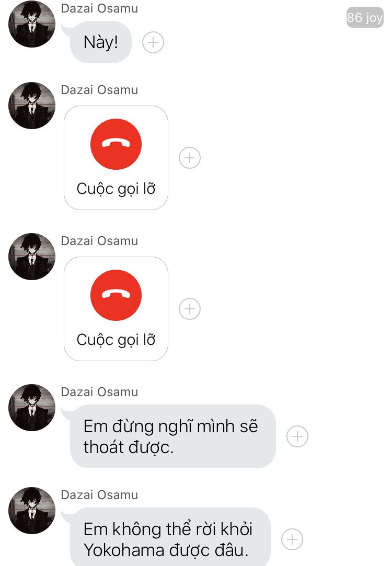Image resolution: width=392 pixels, height=566 pixels.
Task: Tap Dazai Osamu name above "Này!" message
Action: [x=99, y=8]
